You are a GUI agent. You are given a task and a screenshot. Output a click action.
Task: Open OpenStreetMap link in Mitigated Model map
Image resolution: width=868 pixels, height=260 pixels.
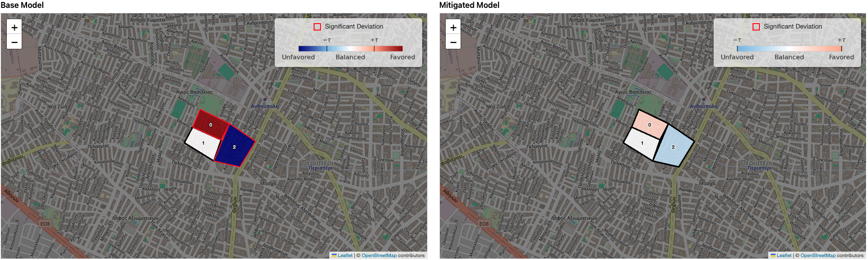[x=818, y=255]
